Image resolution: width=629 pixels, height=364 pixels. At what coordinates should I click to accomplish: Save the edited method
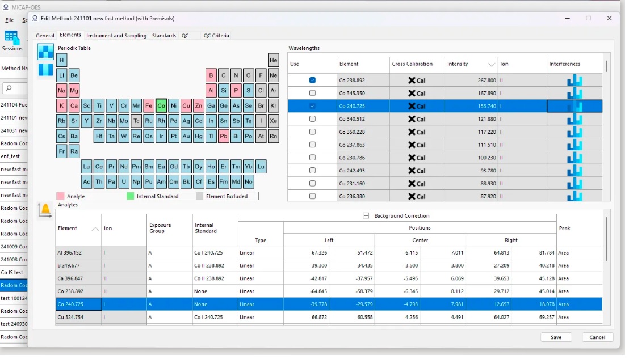click(556, 337)
